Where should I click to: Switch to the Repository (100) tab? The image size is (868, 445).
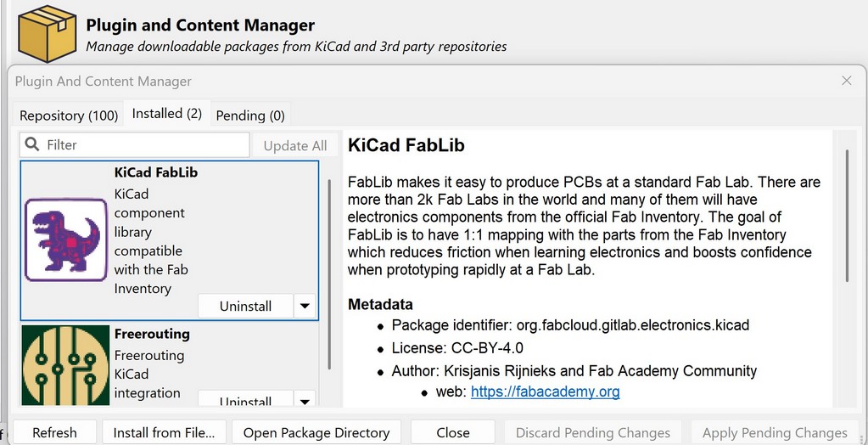pyautogui.click(x=69, y=115)
